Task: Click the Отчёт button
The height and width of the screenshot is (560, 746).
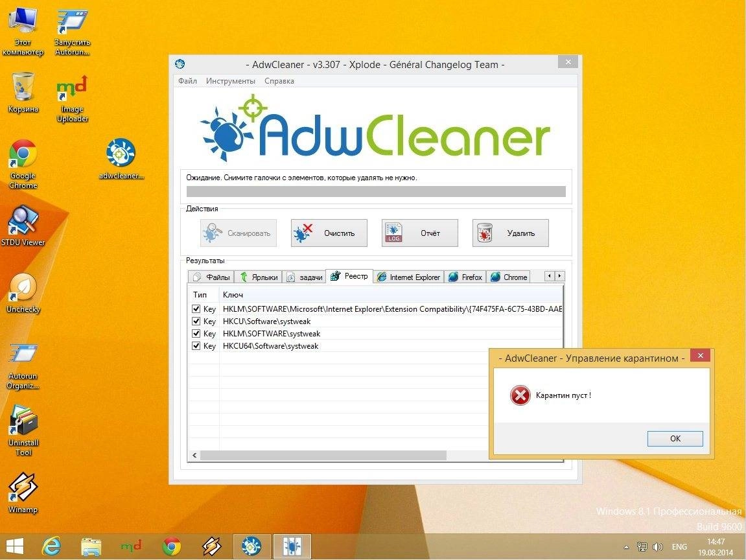Action: 419,233
